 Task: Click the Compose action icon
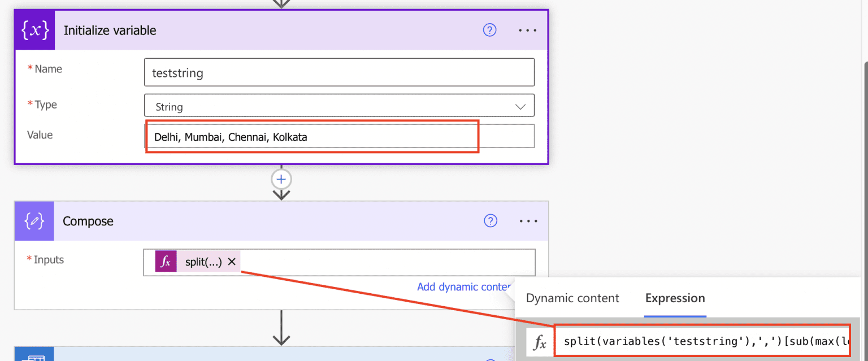pos(34,221)
